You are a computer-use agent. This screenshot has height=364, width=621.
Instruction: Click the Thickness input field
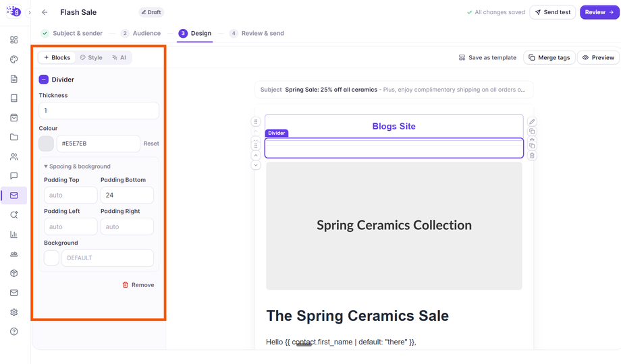point(99,111)
